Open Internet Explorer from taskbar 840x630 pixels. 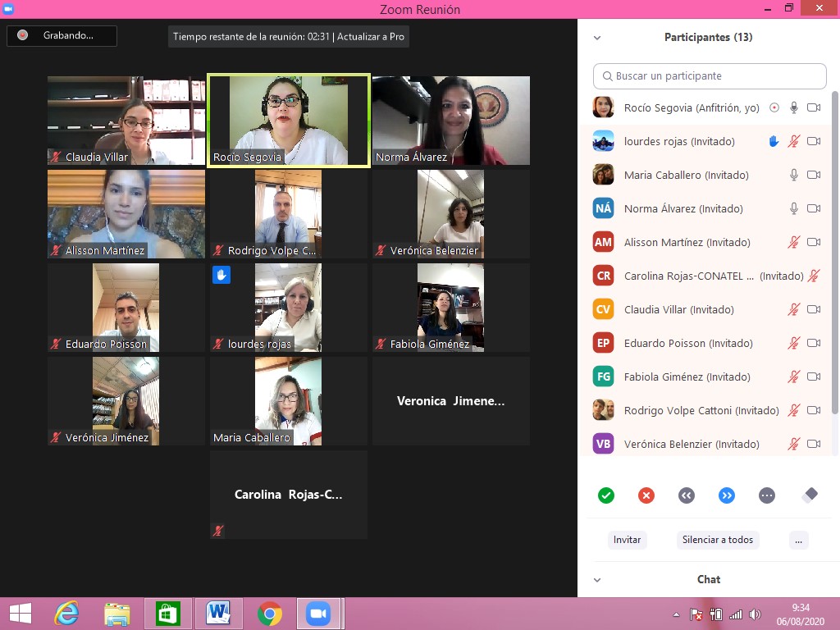pyautogui.click(x=66, y=614)
